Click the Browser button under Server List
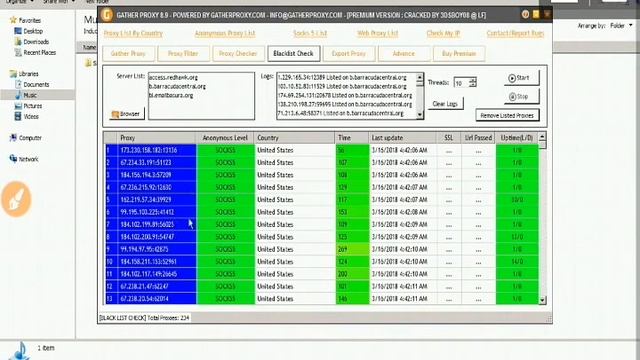Screen dimensions: 640x360 (127, 114)
